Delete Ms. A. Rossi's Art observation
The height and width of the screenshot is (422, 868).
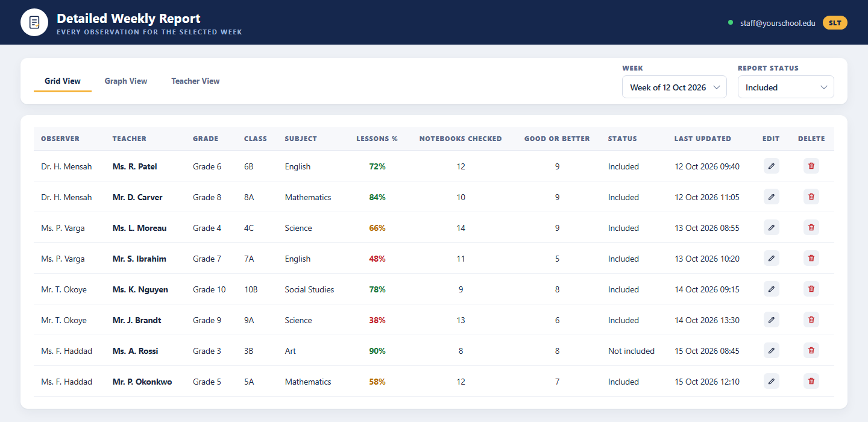point(811,350)
